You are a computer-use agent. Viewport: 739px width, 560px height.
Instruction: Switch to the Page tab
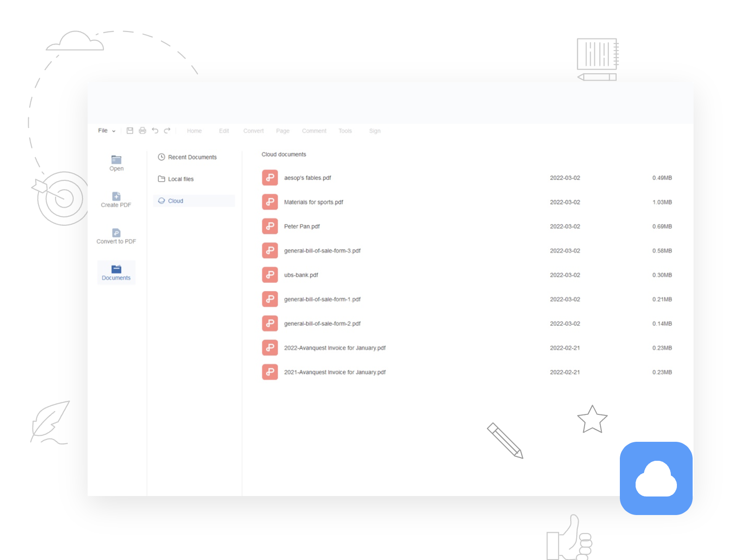283,131
